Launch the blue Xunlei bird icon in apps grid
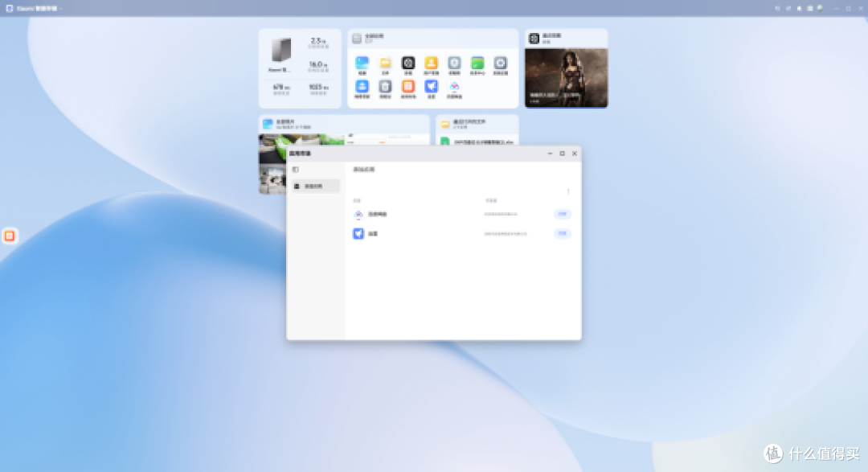This screenshot has width=868, height=472. coord(432,86)
